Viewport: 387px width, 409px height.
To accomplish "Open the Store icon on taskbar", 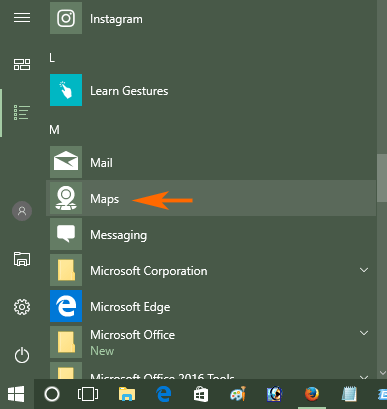I will click(201, 394).
